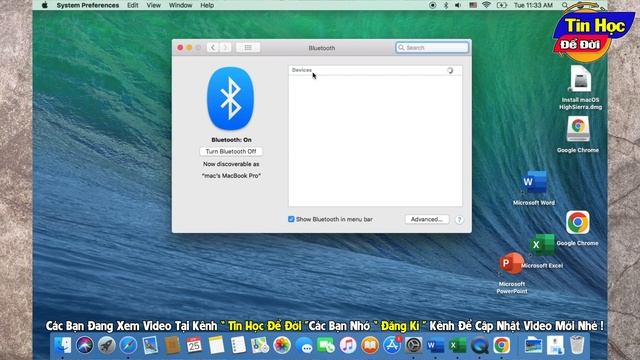Open the Edit menu
The image size is (640, 360).
click(x=133, y=5)
